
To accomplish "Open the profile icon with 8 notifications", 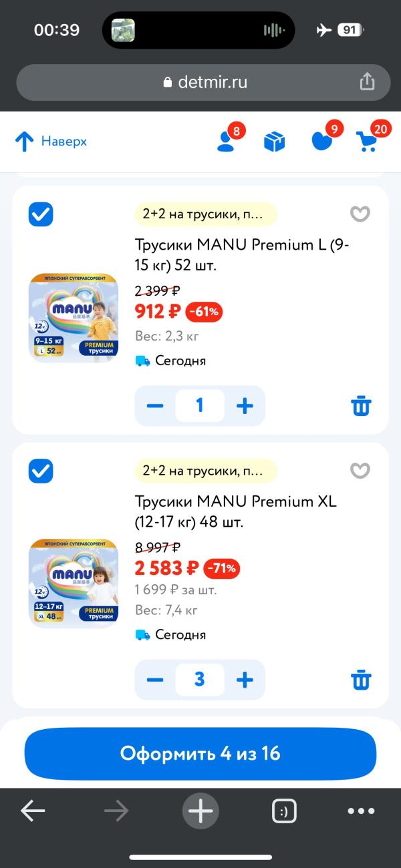I will pos(227,141).
